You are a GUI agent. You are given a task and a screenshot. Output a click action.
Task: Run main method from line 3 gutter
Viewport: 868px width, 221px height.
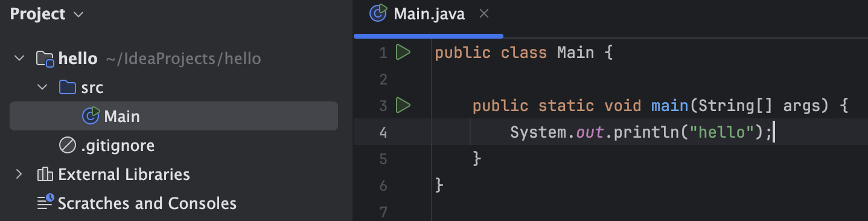pos(403,106)
